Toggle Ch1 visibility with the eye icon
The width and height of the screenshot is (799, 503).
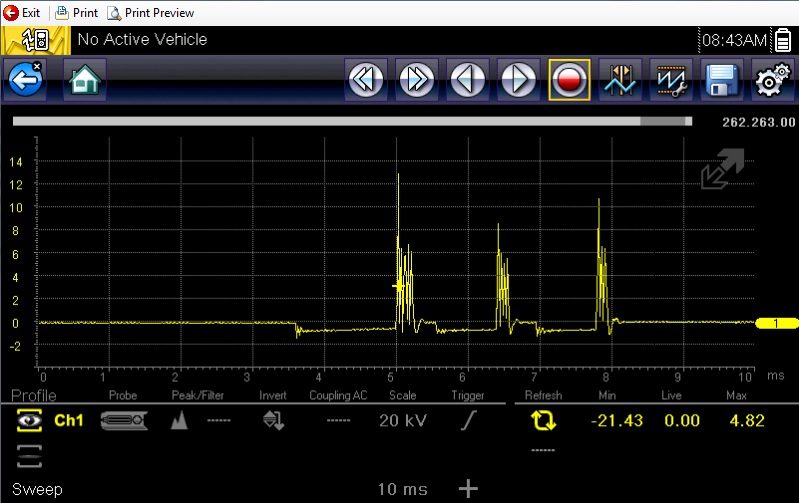[30, 420]
